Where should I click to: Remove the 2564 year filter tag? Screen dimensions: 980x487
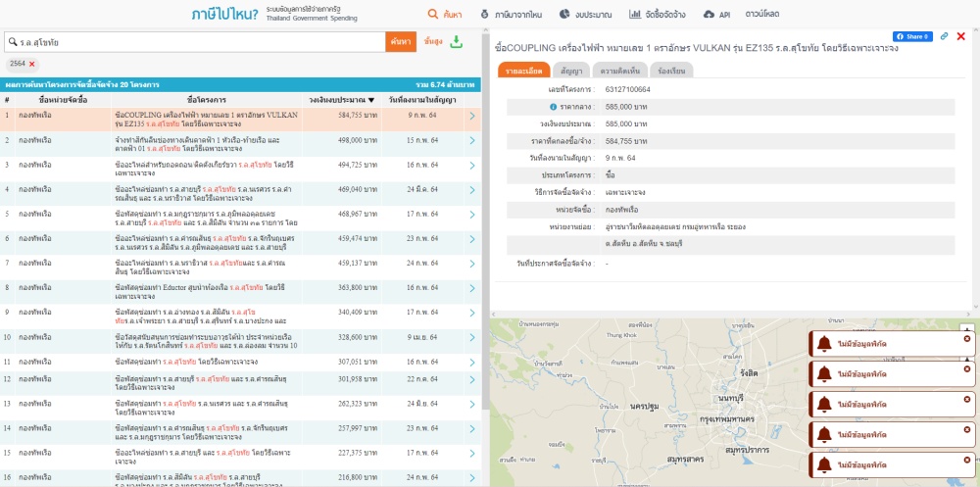(x=31, y=64)
